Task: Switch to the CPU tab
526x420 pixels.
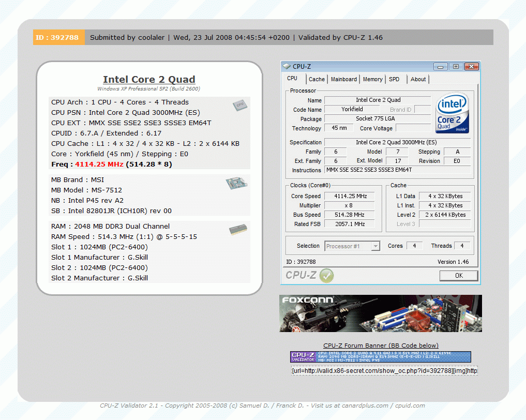Action: click(x=292, y=78)
